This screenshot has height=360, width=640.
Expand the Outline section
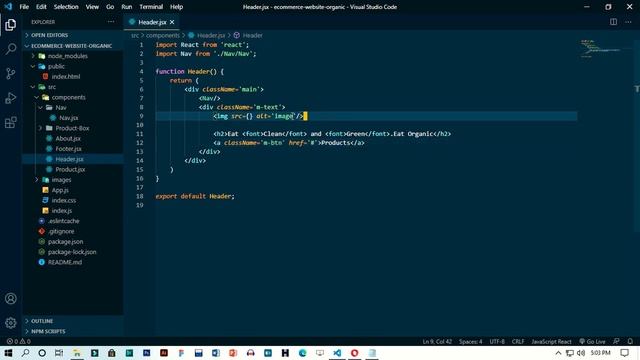tap(42, 321)
